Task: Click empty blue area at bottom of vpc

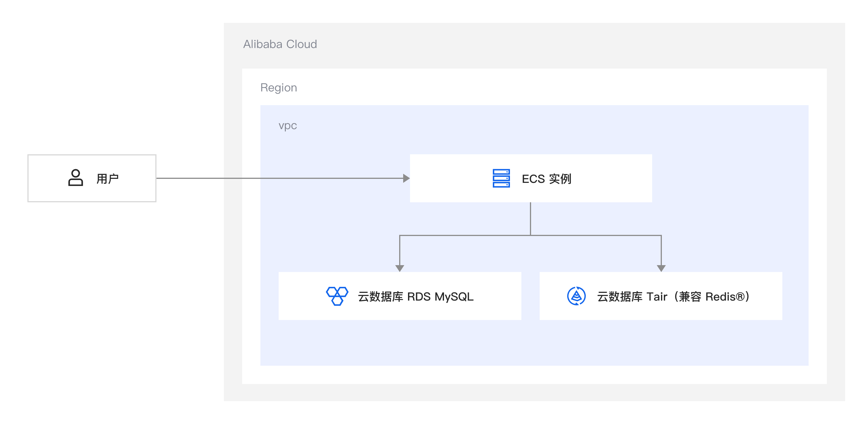Action: (533, 344)
